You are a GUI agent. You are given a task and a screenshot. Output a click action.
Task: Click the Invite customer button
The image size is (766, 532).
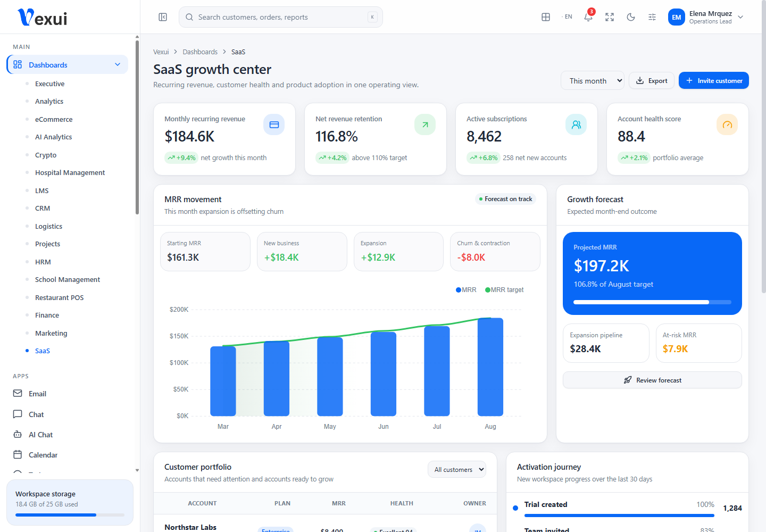pyautogui.click(x=714, y=80)
